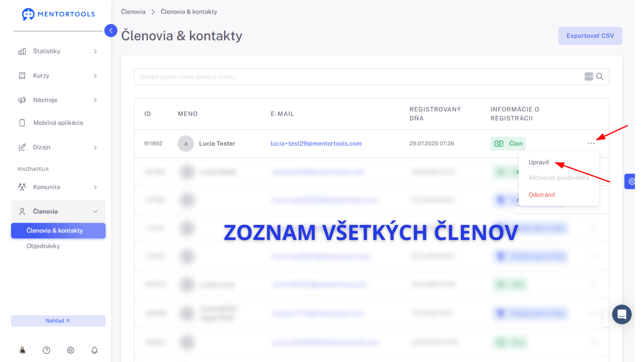Click the blue gear tab on right edge
644x362 pixels.
(630, 181)
